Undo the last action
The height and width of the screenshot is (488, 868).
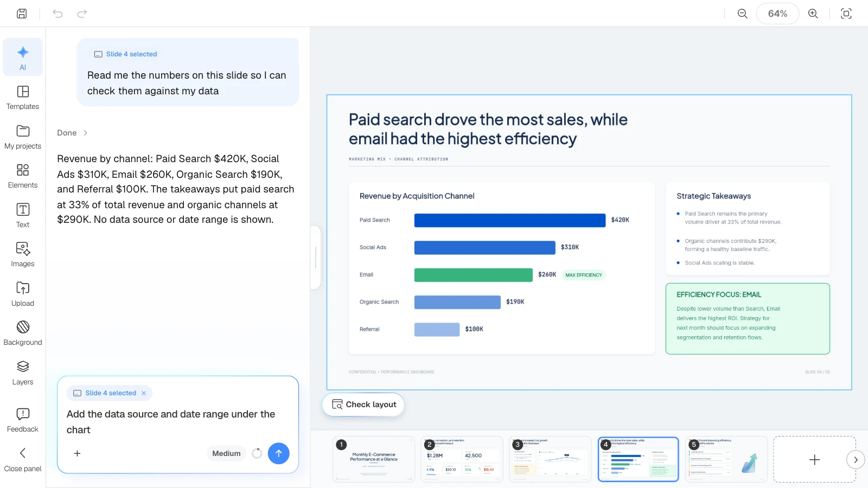(58, 14)
